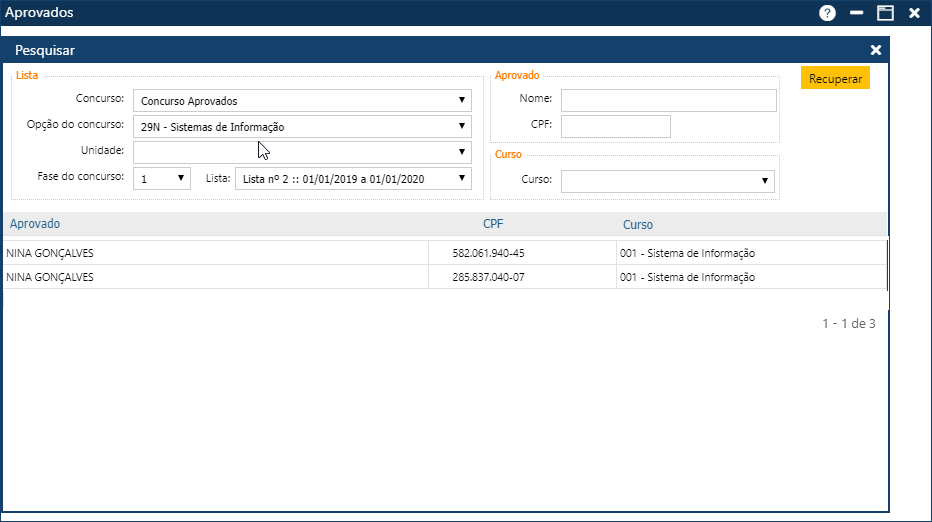Close the Aprovados window
The image size is (932, 522).
pyautogui.click(x=914, y=13)
